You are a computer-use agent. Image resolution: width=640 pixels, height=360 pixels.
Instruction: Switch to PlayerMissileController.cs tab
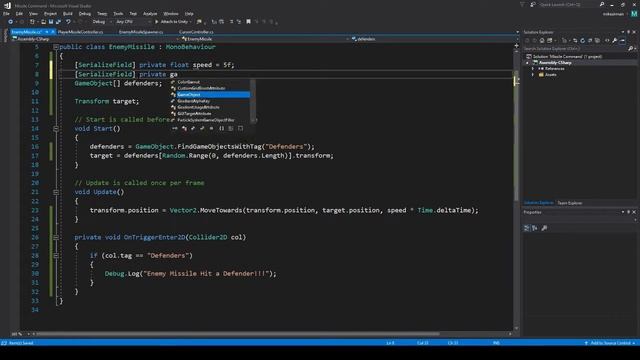80,32
